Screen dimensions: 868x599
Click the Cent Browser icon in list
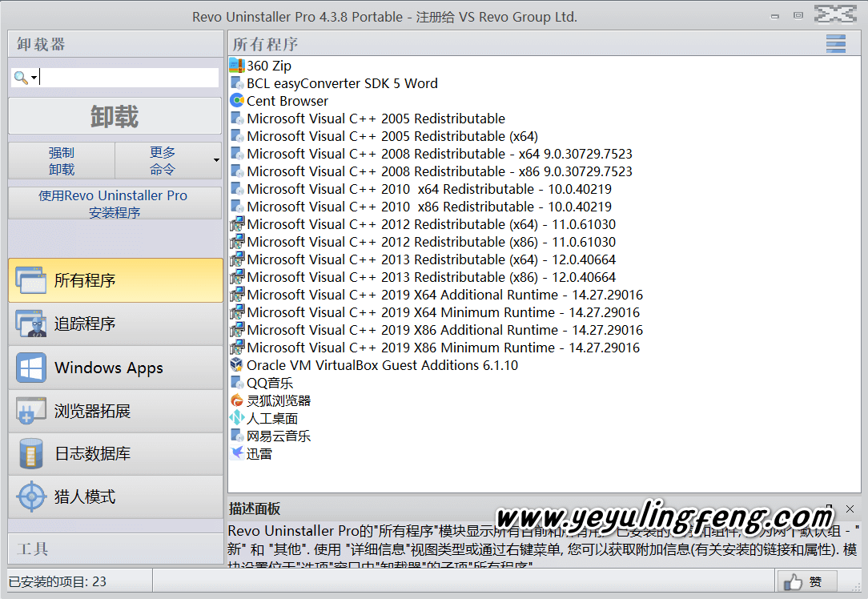237,101
